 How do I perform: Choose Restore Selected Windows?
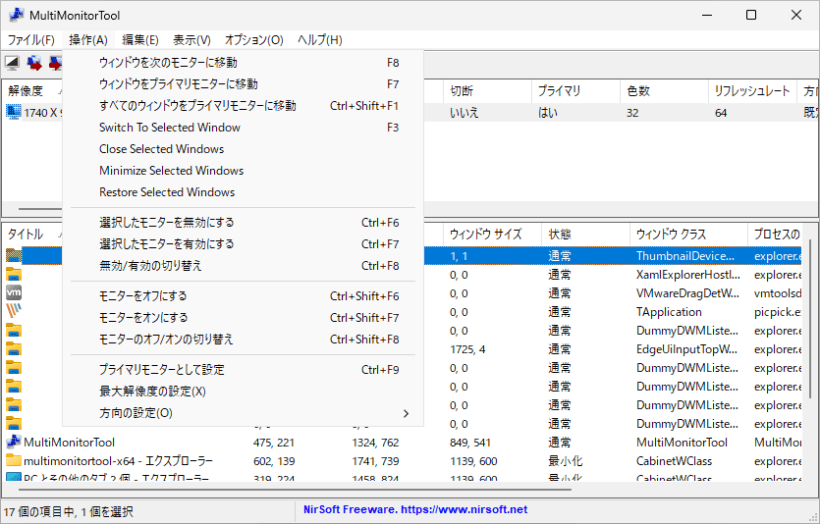(x=243, y=192)
